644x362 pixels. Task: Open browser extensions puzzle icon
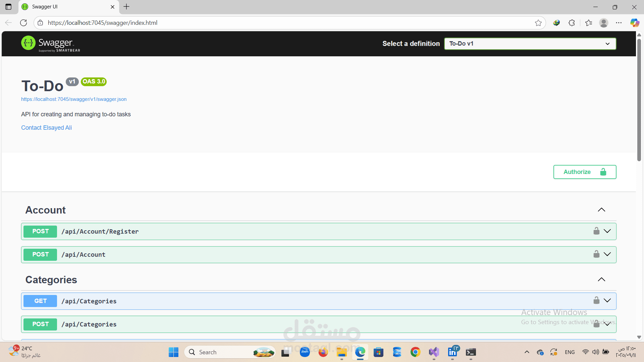click(x=572, y=23)
